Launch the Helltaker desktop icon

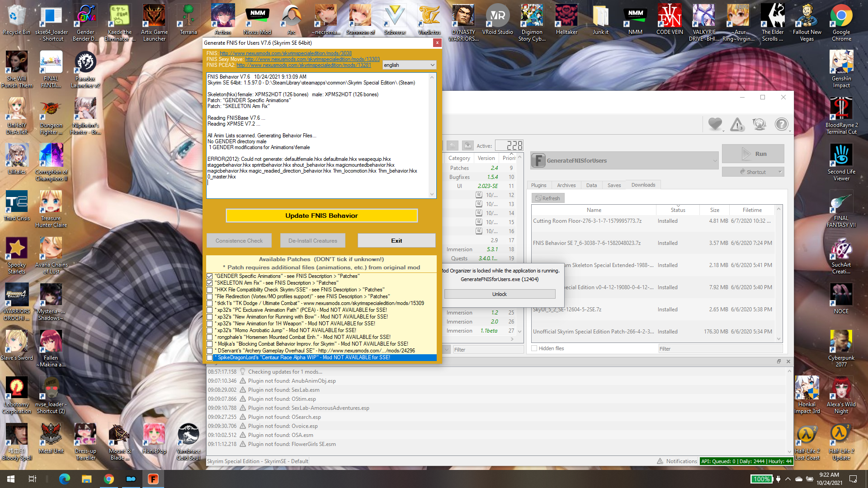click(566, 20)
